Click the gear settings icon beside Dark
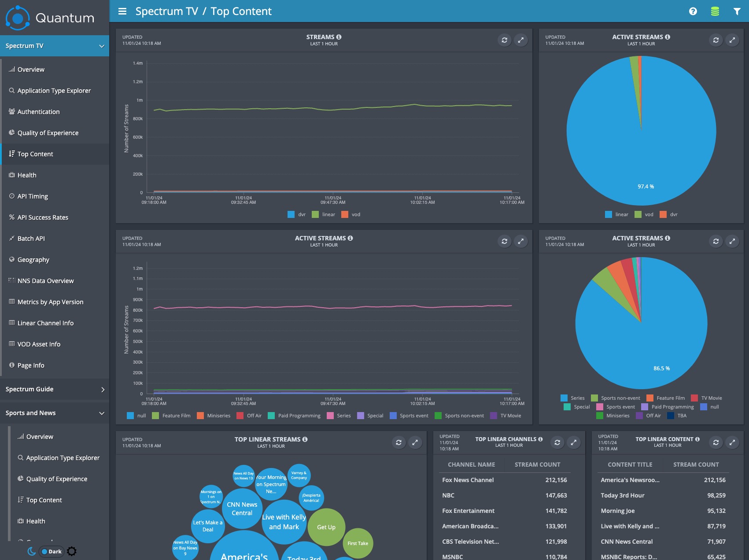 click(x=72, y=551)
